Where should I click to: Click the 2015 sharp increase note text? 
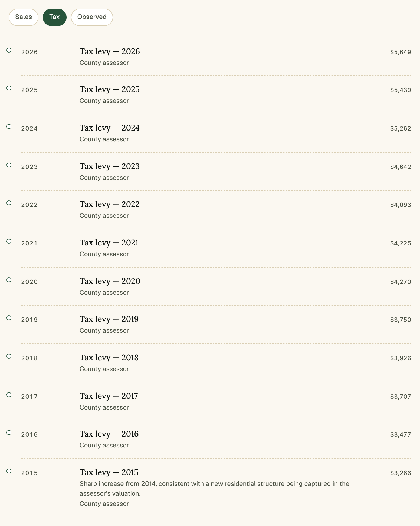click(214, 489)
